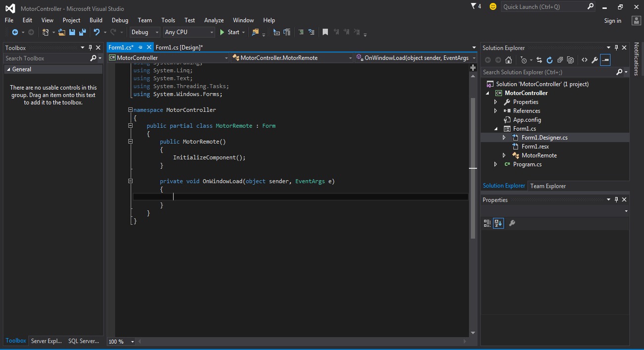Navigate backward using the toolbar arrow
This screenshot has height=350, width=644.
[x=15, y=32]
